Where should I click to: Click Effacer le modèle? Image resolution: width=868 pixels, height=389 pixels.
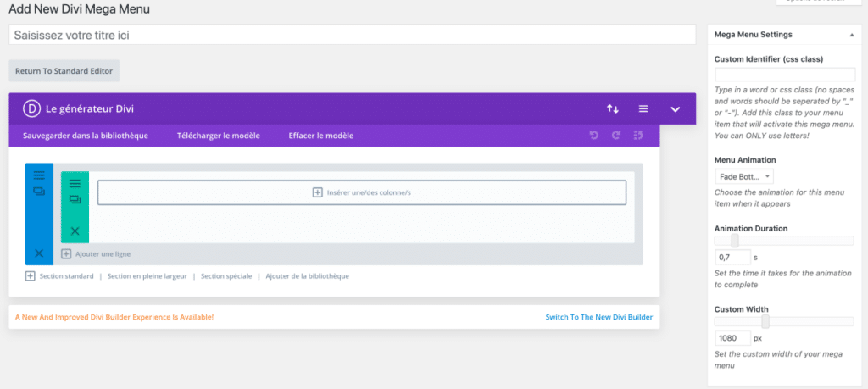click(321, 136)
